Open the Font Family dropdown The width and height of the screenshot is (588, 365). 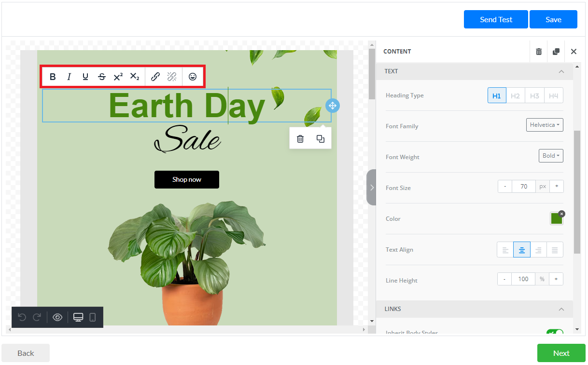(545, 125)
